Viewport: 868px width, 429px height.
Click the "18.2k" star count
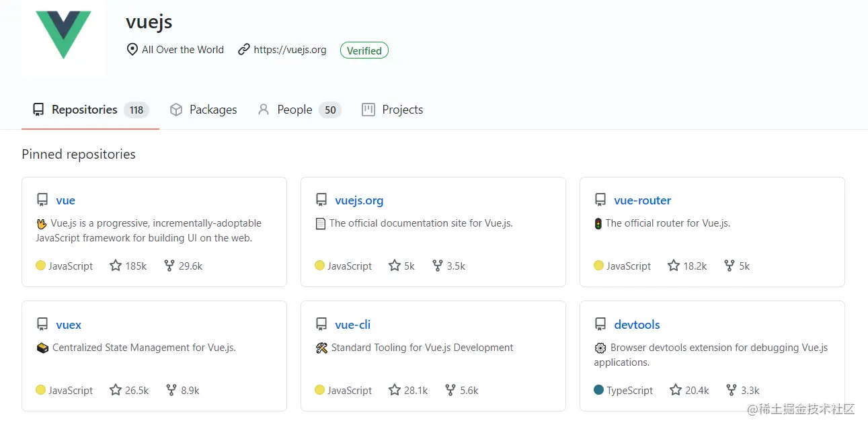tap(695, 266)
